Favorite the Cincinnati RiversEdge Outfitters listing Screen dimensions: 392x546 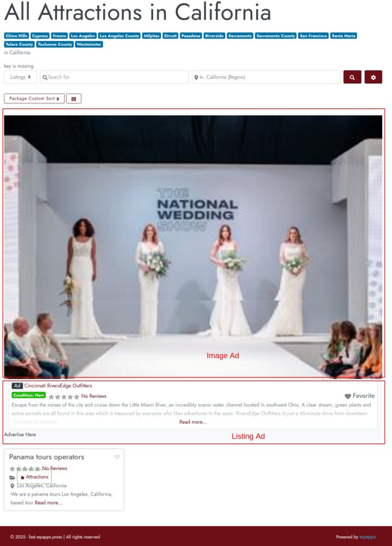(x=359, y=396)
